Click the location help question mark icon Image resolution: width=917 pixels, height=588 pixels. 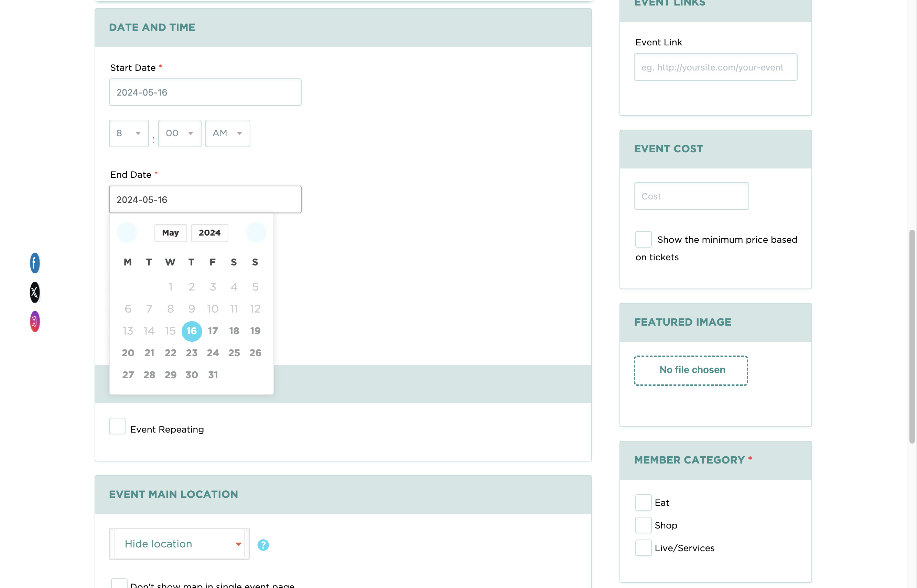point(263,545)
